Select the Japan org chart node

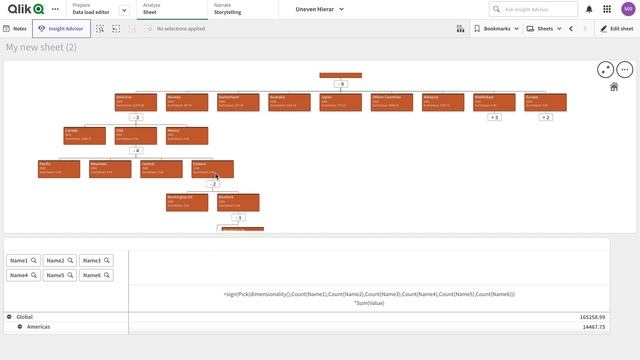click(x=341, y=102)
